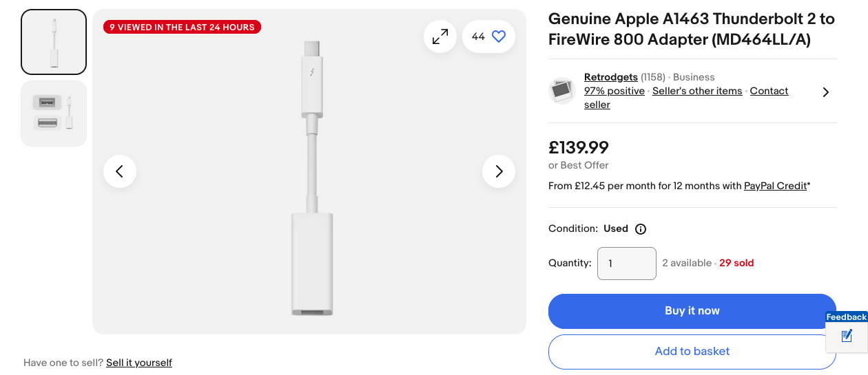Open the Feedback note icon

pyautogui.click(x=847, y=336)
